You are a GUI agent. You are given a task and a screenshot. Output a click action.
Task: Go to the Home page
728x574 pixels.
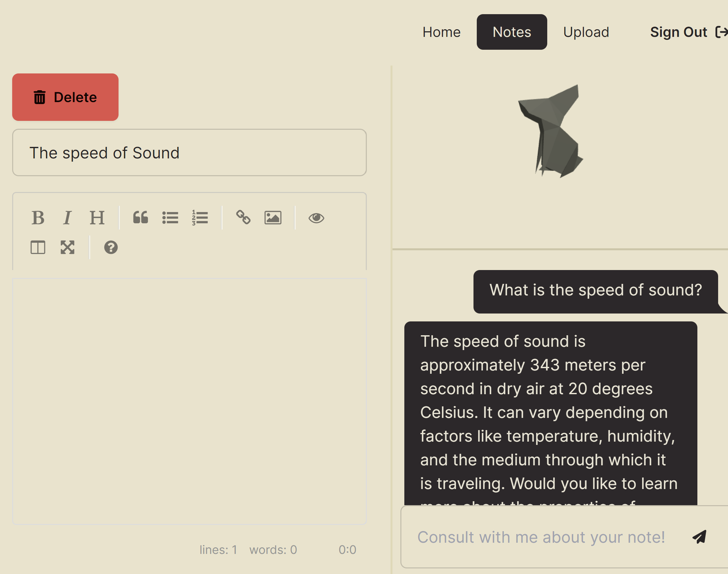pos(442,32)
